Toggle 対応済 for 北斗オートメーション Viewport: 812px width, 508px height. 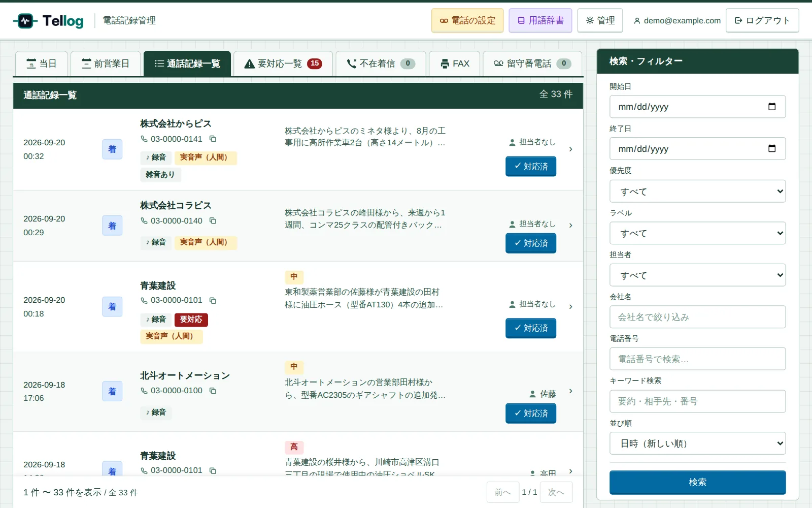(531, 414)
